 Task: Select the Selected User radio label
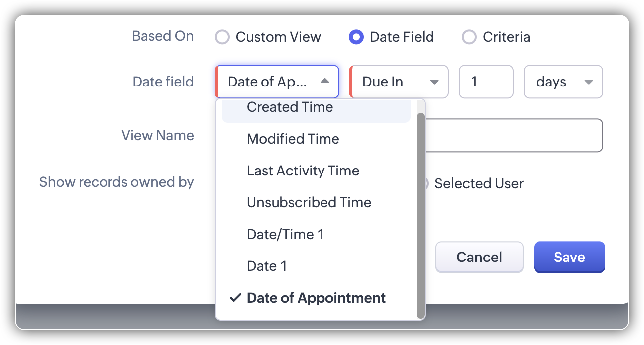pos(479,183)
